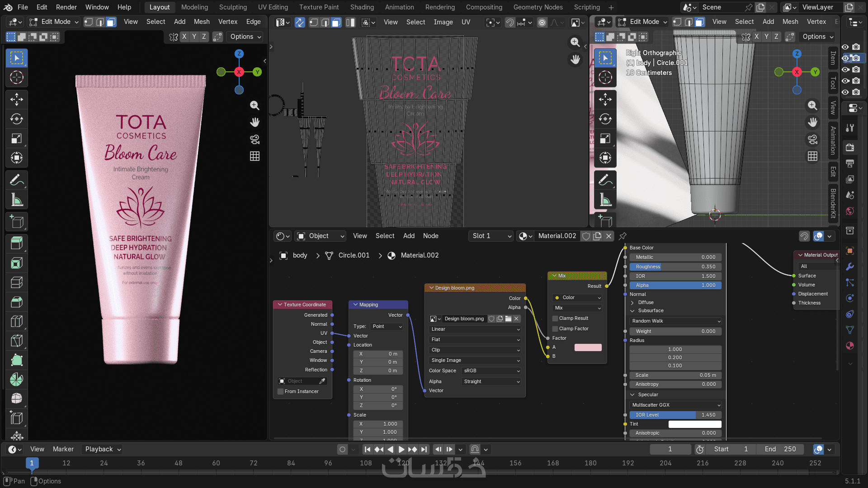Select Rotate tool in right viewport
868x488 pixels.
605,119
